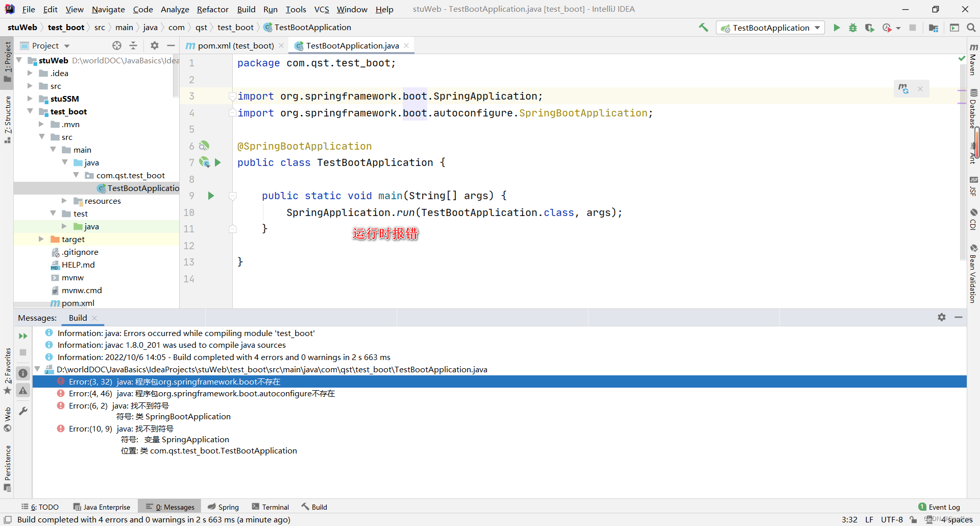Click the locate file target icon in Project panel
Image resolution: width=980 pixels, height=526 pixels.
tap(117, 45)
